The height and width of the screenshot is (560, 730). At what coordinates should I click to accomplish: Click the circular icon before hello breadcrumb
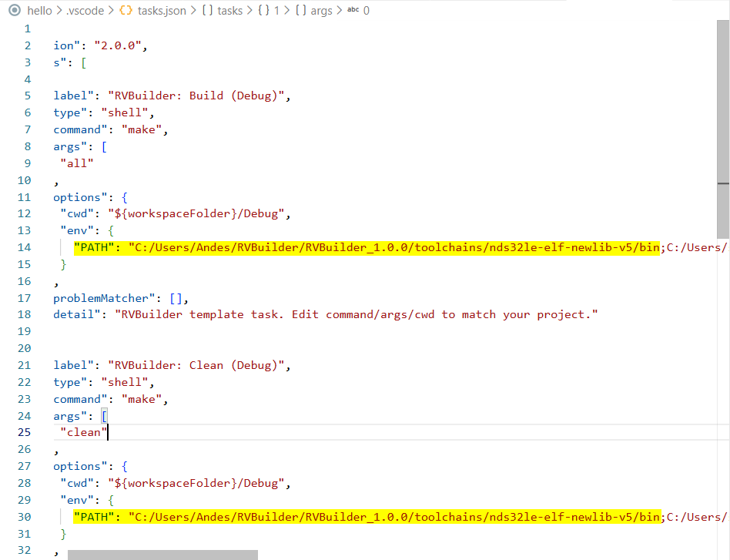coord(14,11)
